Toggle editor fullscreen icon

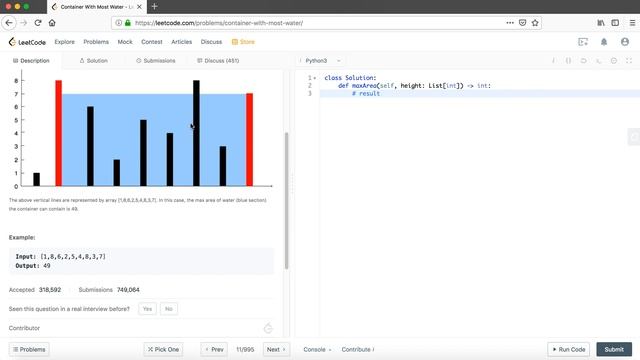coord(629,61)
